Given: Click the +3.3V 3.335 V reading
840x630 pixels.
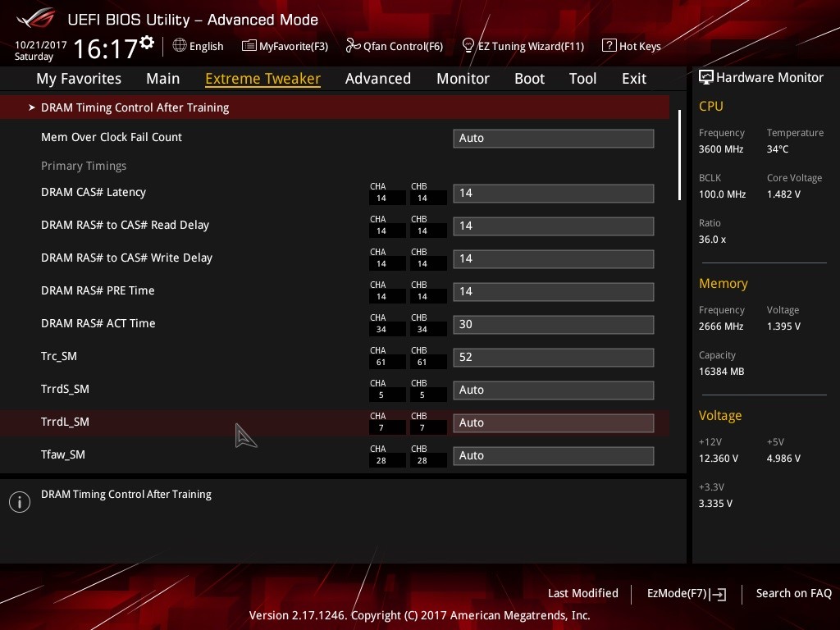Looking at the screenshot, I should point(715,504).
